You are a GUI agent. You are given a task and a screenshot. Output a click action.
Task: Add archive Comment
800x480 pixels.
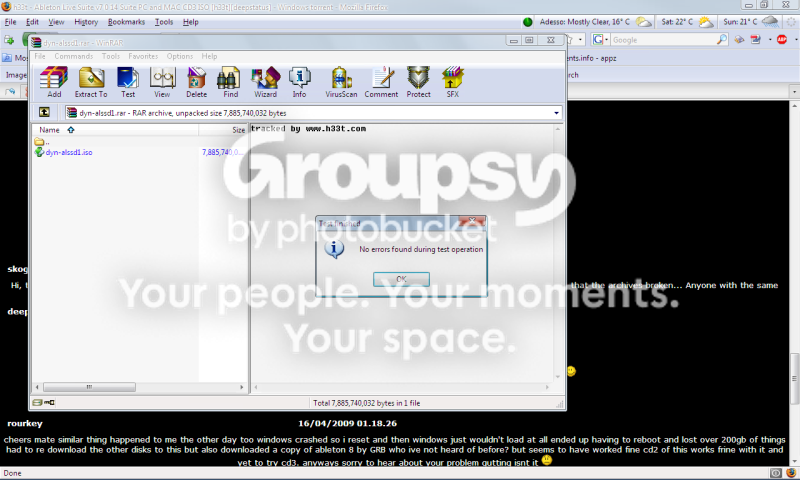[381, 82]
